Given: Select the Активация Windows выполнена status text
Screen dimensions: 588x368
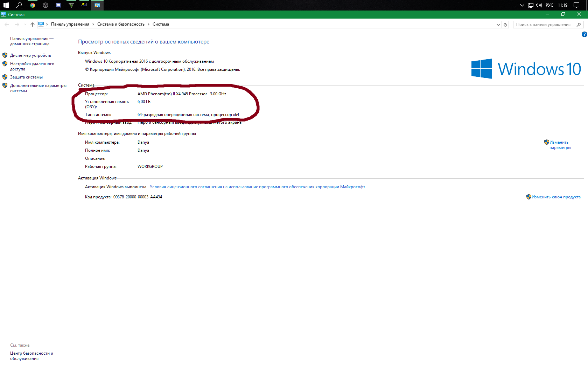Looking at the screenshot, I should (x=115, y=187).
